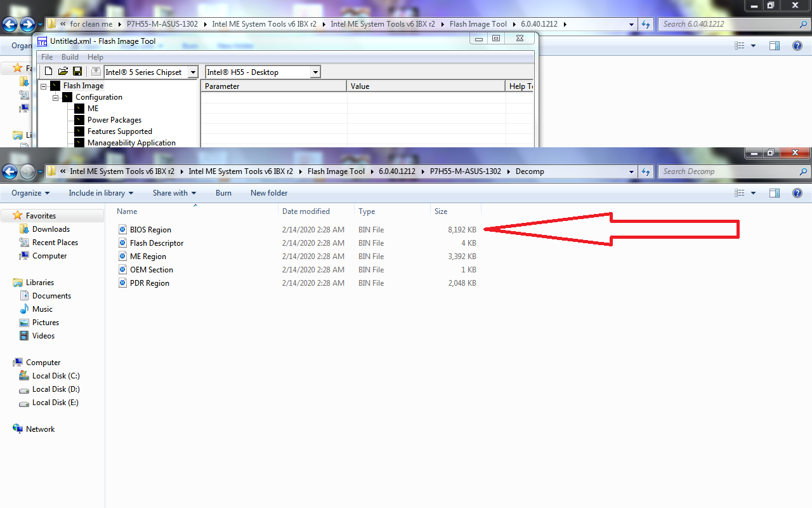Viewport: 812px width, 508px height.
Task: Select the OEM Section file name
Action: 152,270
